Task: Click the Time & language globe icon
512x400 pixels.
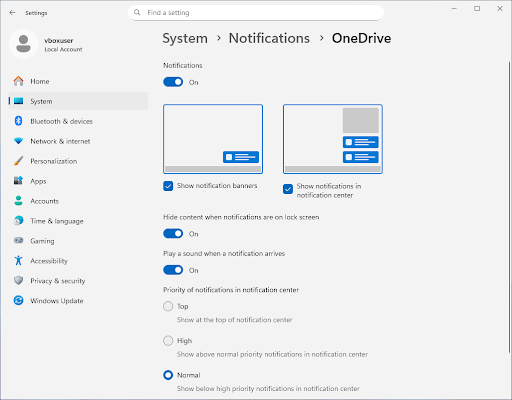Action: (x=19, y=221)
